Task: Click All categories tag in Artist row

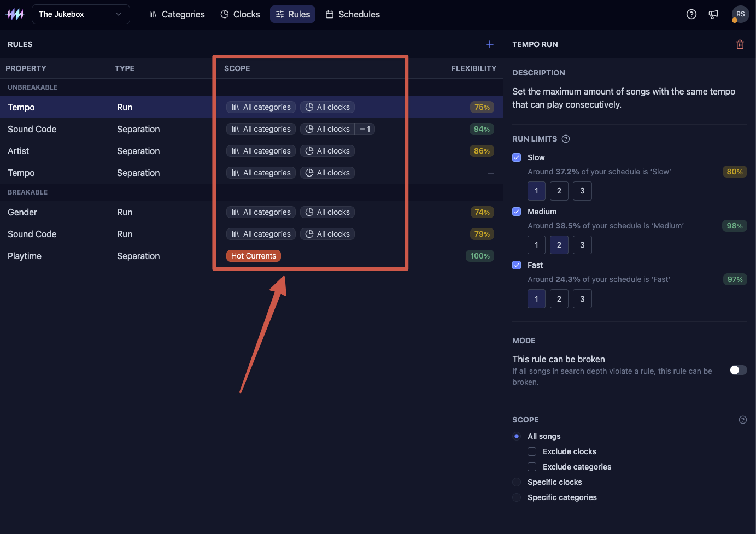Action: [261, 151]
